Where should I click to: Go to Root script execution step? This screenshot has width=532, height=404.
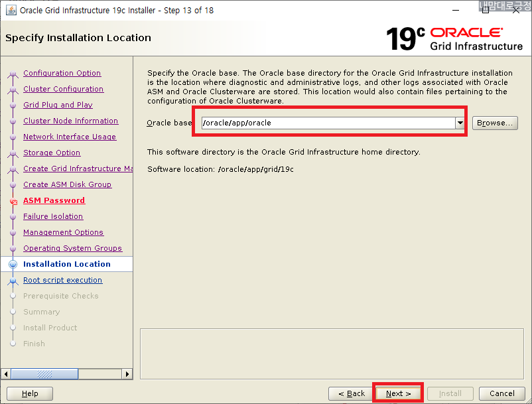click(x=63, y=280)
